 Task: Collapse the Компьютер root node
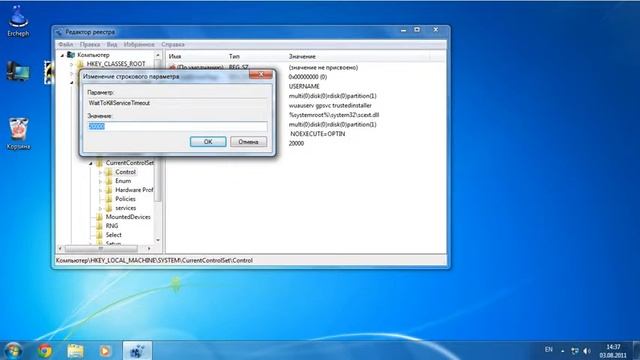tap(62, 55)
